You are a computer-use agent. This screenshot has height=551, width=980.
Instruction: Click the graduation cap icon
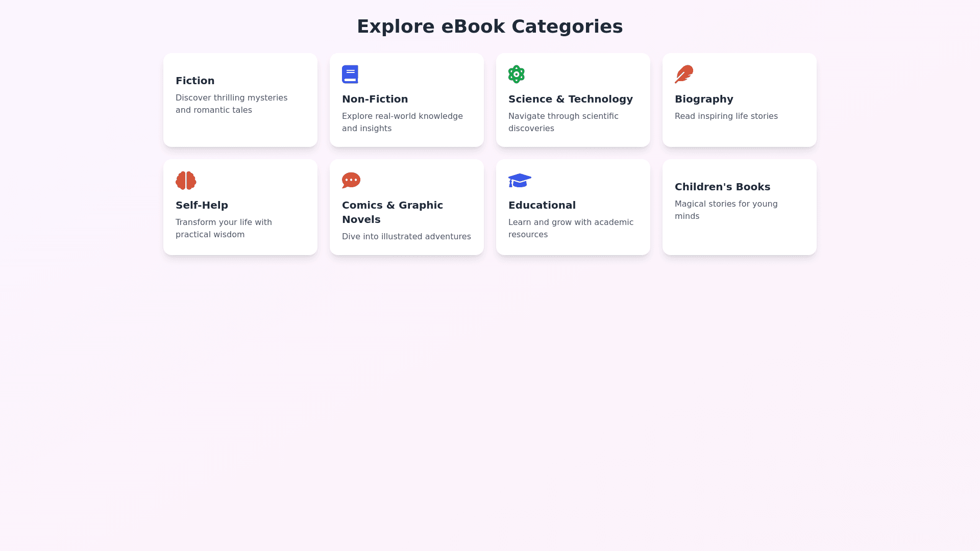pos(520,181)
